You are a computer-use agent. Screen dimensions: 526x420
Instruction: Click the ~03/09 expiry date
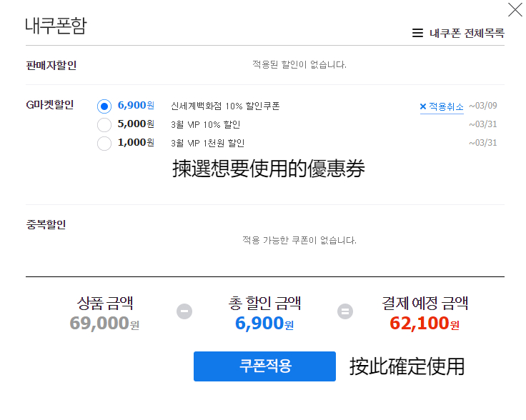click(x=482, y=106)
